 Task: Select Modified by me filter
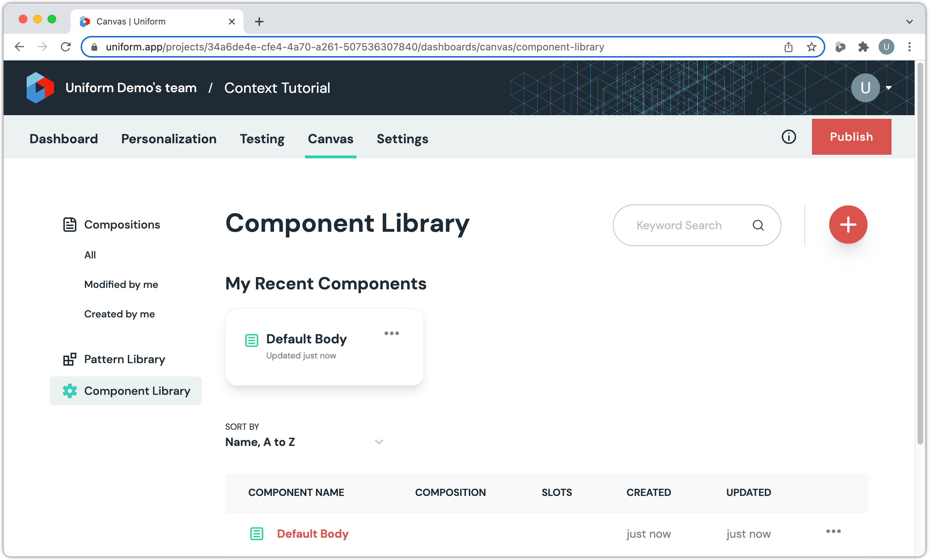pos(121,285)
